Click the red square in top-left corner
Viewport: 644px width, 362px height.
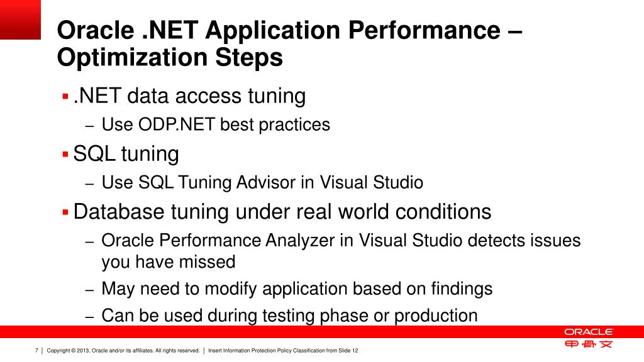pyautogui.click(x=20, y=19)
